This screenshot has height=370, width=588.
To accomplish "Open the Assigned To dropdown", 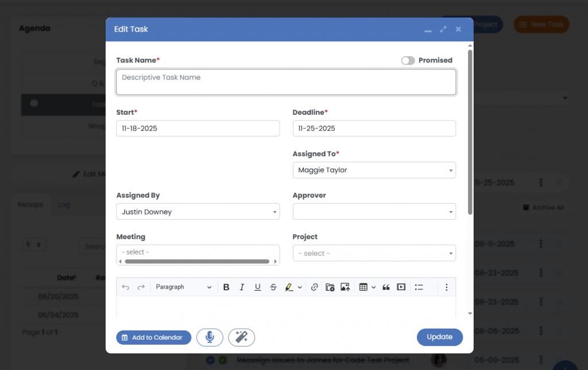I will point(374,170).
